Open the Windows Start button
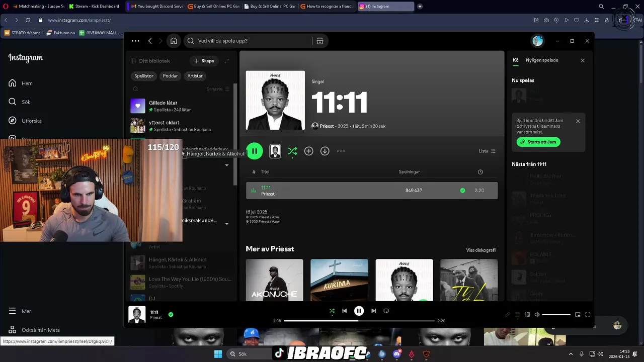Viewport: 644px width, 362px height. (x=218, y=354)
